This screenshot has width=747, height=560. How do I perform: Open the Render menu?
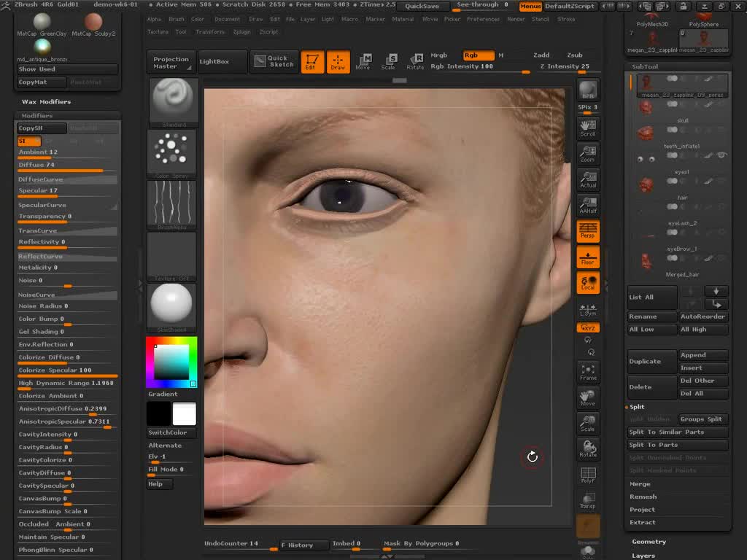[x=516, y=19]
